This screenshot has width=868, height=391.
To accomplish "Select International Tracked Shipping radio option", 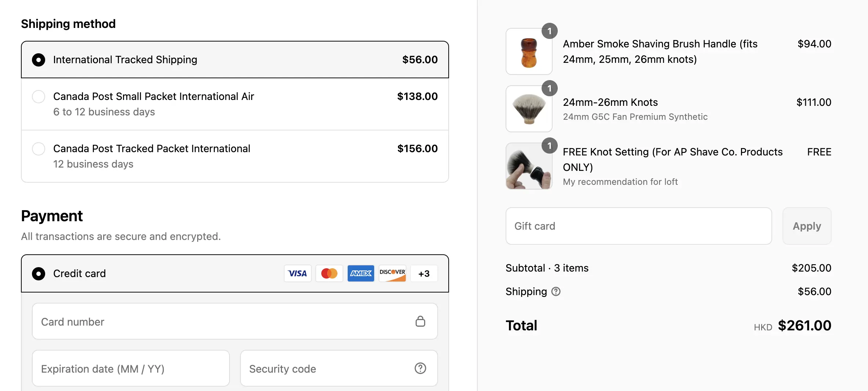I will [39, 60].
